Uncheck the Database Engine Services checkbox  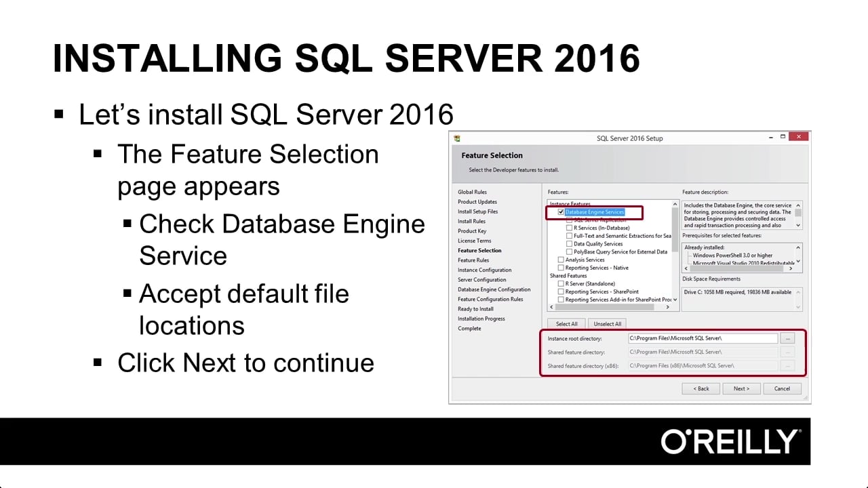pos(561,212)
